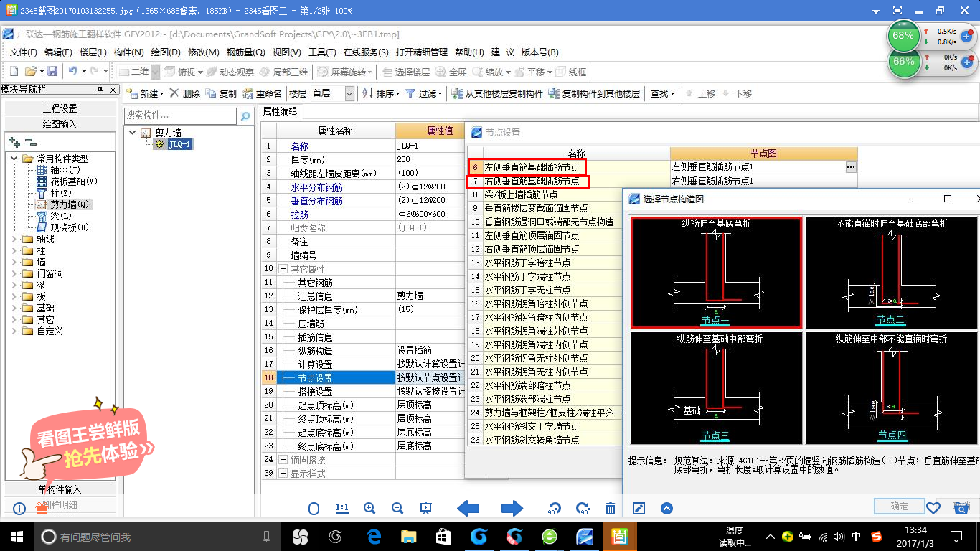Click the 绘图输入 navigation button
The width and height of the screenshot is (980, 551).
coord(60,124)
